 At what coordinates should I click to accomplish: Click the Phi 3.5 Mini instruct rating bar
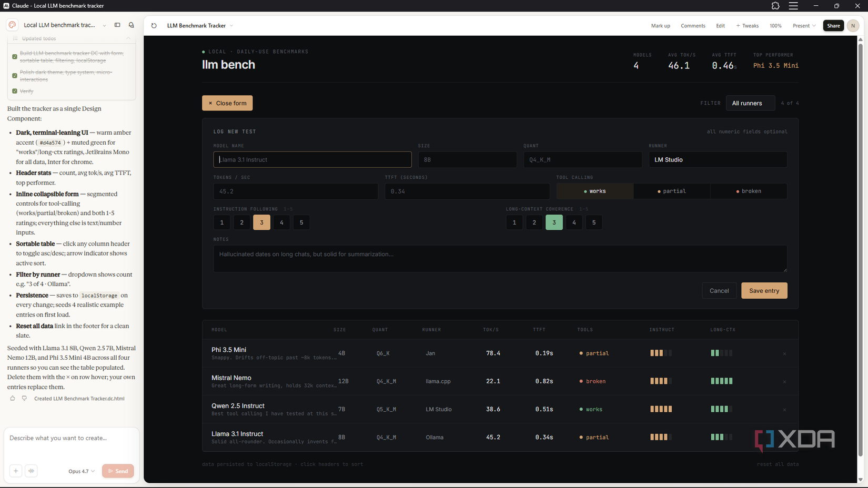point(661,353)
